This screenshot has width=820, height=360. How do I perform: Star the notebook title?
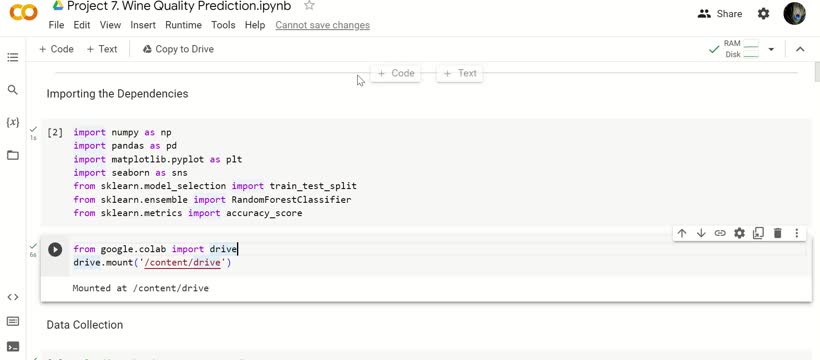pyautogui.click(x=309, y=6)
